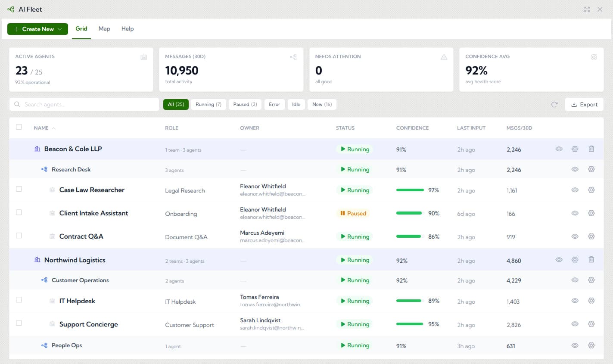The height and width of the screenshot is (364, 613).
Task: Click agent icon beside Support Concierge
Action: 53,324
